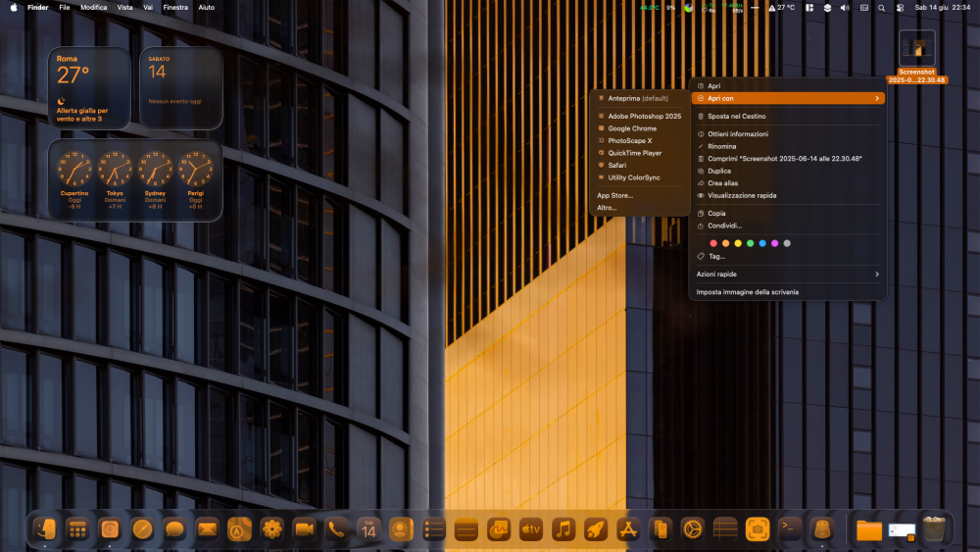Open the Phone app in Dock

[336, 529]
